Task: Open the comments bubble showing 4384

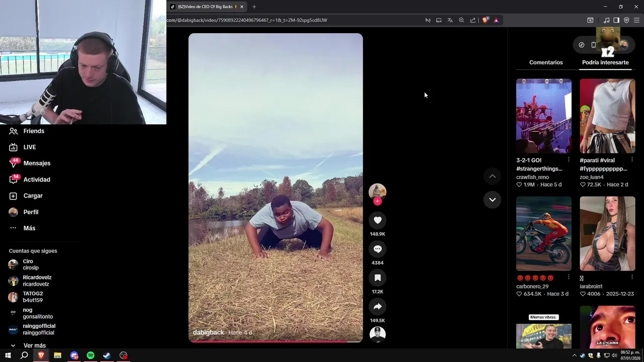Action: 377,249
